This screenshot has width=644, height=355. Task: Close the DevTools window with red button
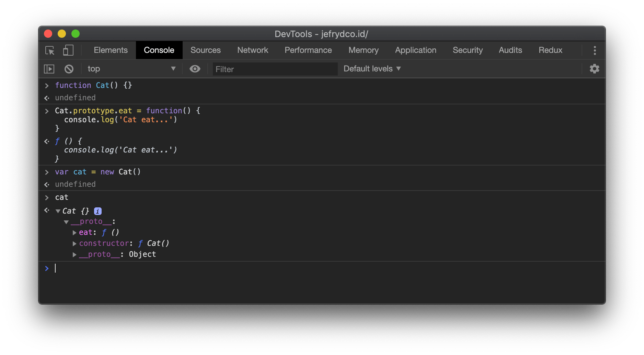point(48,34)
